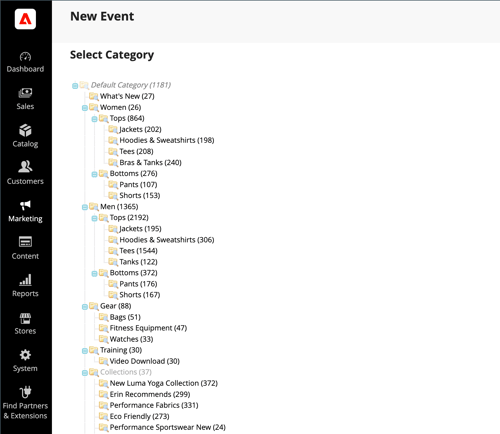Open the Customers sidebar menu
The width and height of the screenshot is (500, 434).
25,174
